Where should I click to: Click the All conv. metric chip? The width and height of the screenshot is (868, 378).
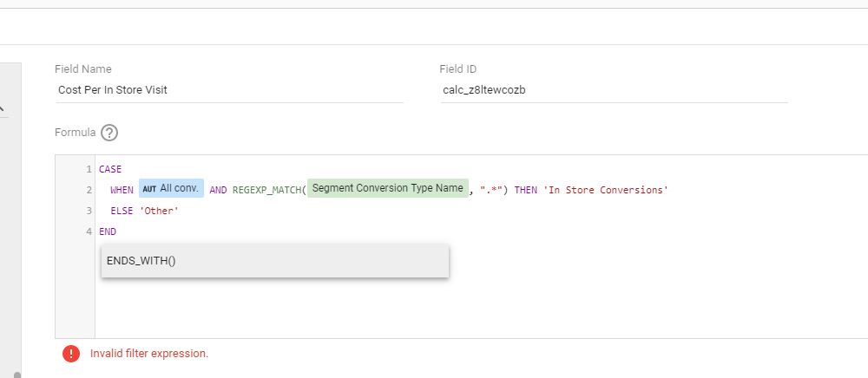click(179, 188)
